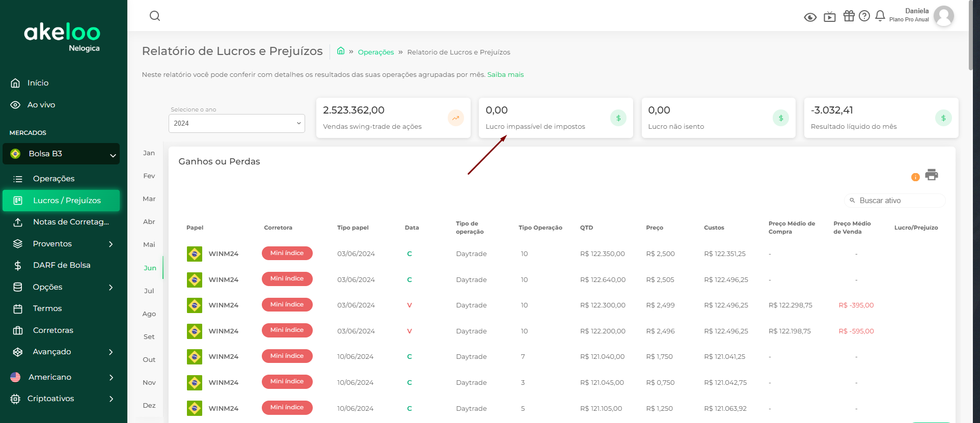
Task: Select the Mai month tab
Action: (149, 244)
